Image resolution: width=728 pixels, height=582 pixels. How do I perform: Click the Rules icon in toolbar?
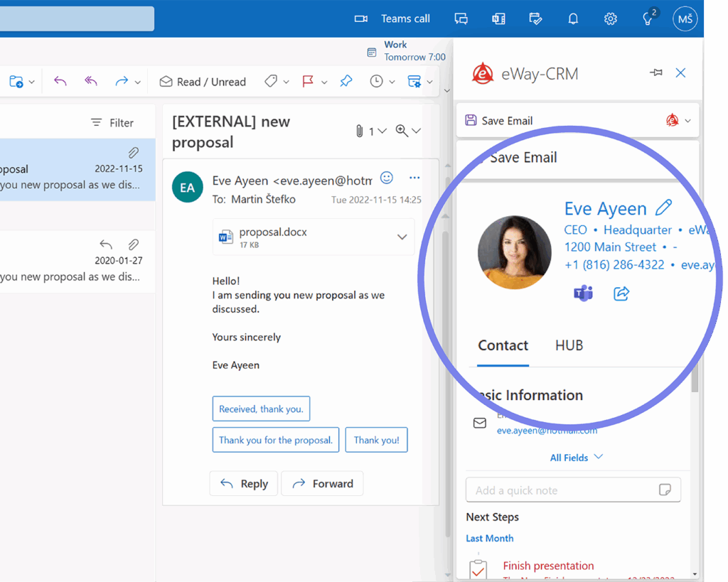coord(414,82)
